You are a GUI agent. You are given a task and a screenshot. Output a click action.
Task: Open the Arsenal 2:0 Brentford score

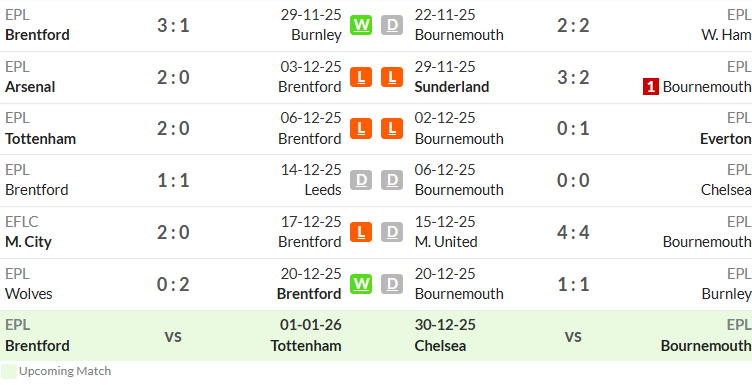(x=173, y=77)
